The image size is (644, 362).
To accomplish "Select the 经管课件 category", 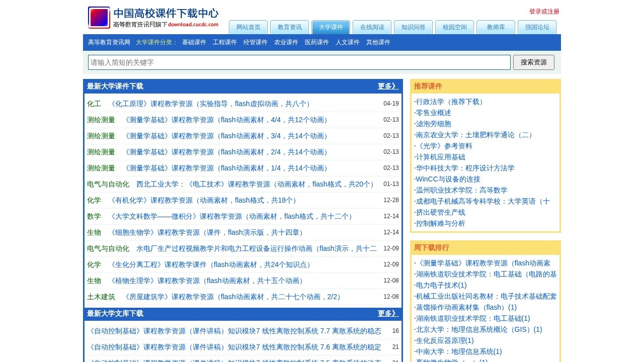I will coord(256,42).
